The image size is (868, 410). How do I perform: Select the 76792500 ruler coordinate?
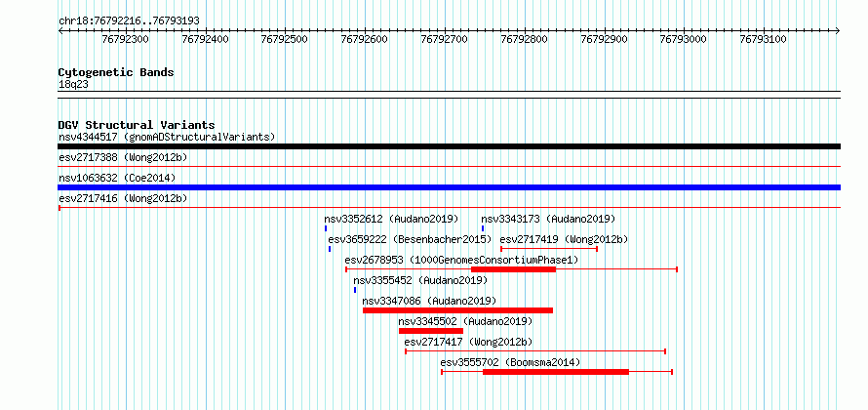tap(285, 40)
